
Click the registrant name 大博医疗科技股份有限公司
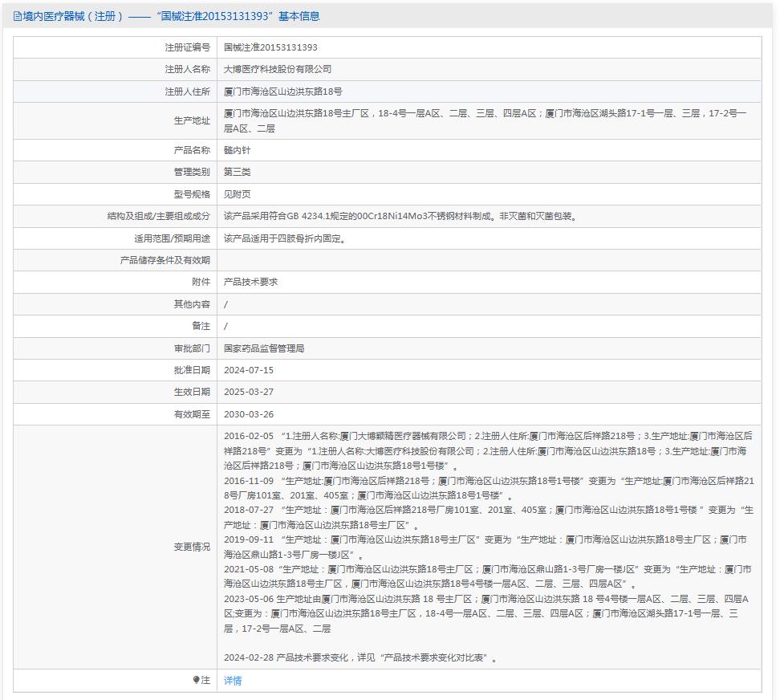tap(278, 69)
